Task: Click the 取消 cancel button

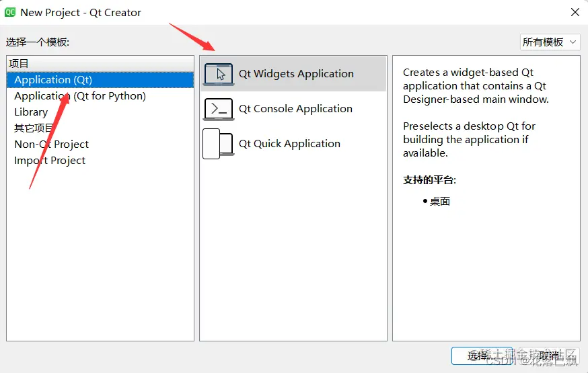Action: (x=548, y=356)
